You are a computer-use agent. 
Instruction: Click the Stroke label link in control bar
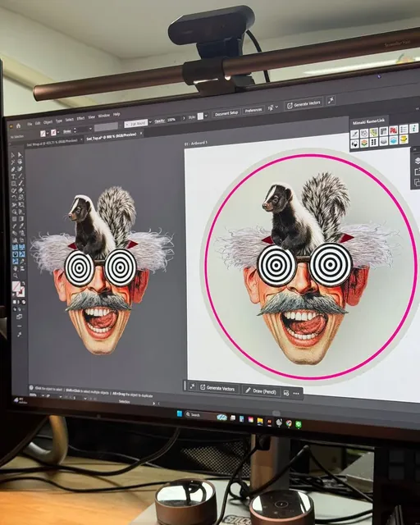[67, 131]
